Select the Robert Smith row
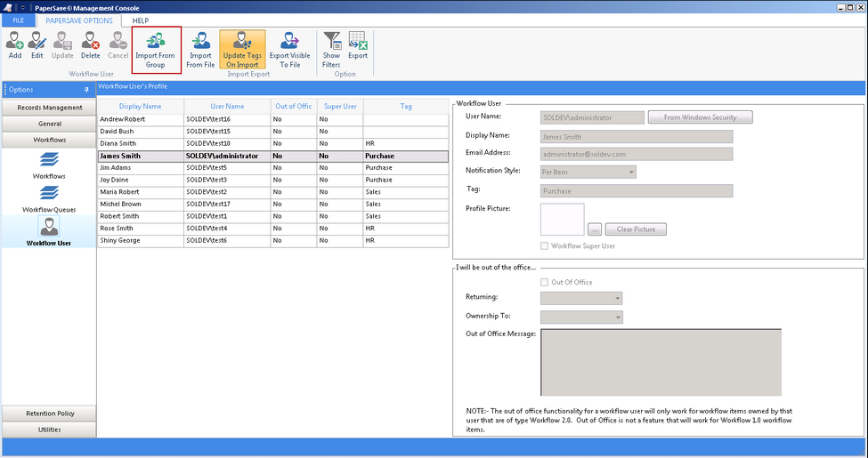The width and height of the screenshot is (868, 458). (x=273, y=216)
